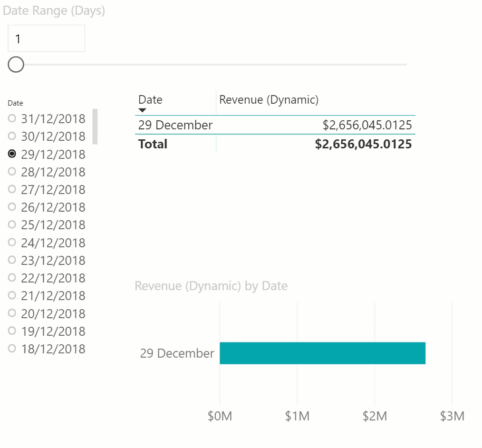Pick the 25/12/2018 date radio button

click(x=12, y=224)
